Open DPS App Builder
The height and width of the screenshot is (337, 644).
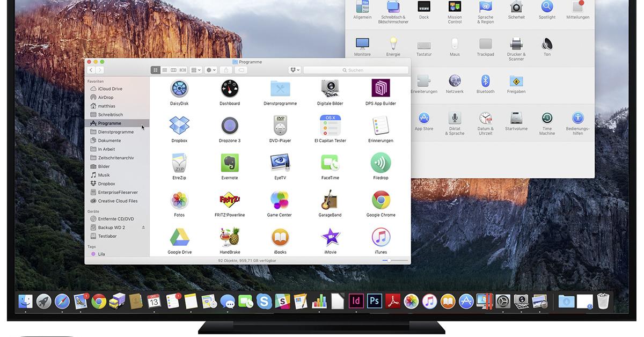coord(380,88)
